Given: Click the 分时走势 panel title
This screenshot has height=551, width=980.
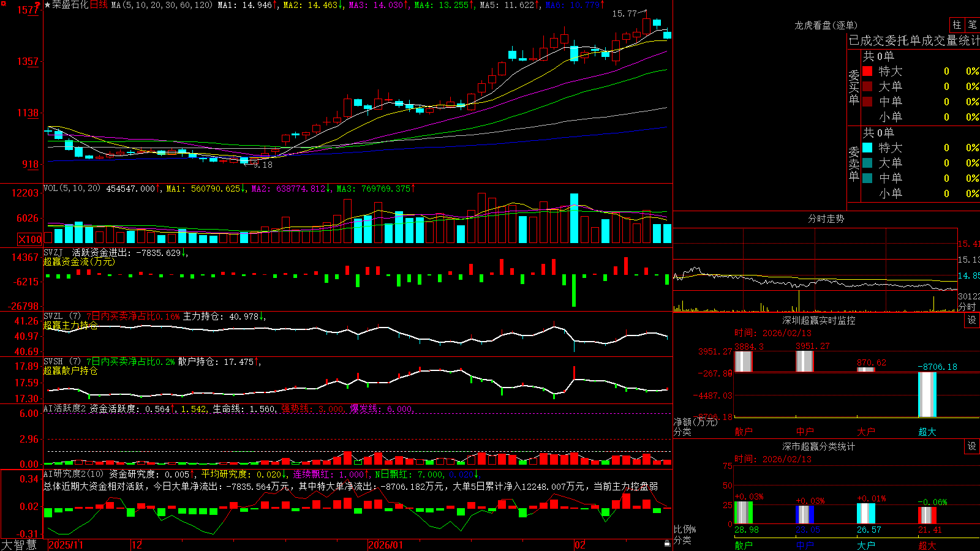Looking at the screenshot, I should (x=826, y=219).
